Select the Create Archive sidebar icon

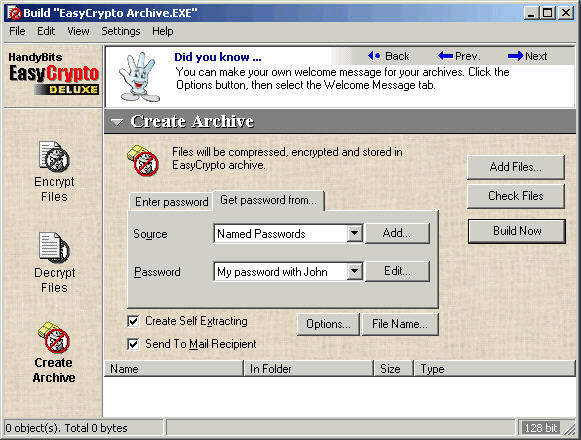(54, 337)
